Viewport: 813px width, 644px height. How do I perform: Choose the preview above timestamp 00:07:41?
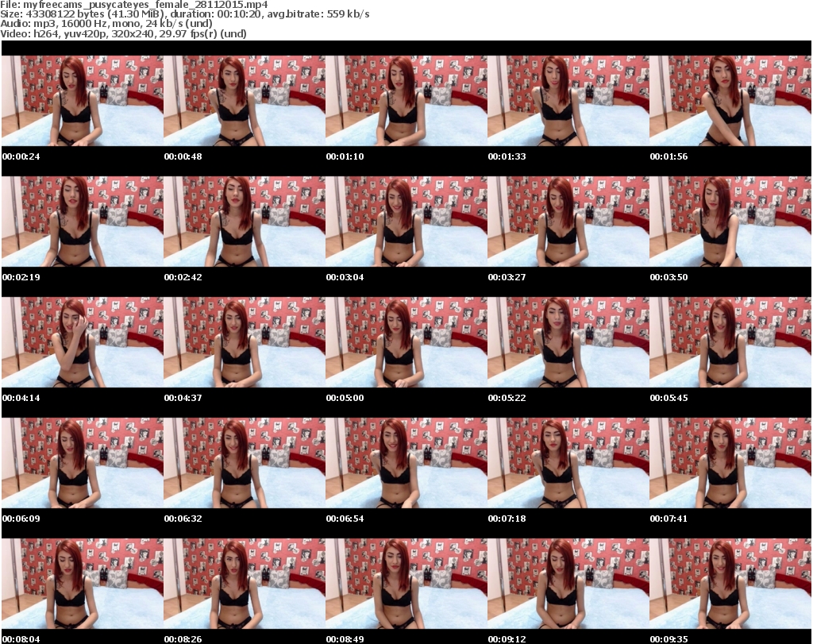(730, 463)
